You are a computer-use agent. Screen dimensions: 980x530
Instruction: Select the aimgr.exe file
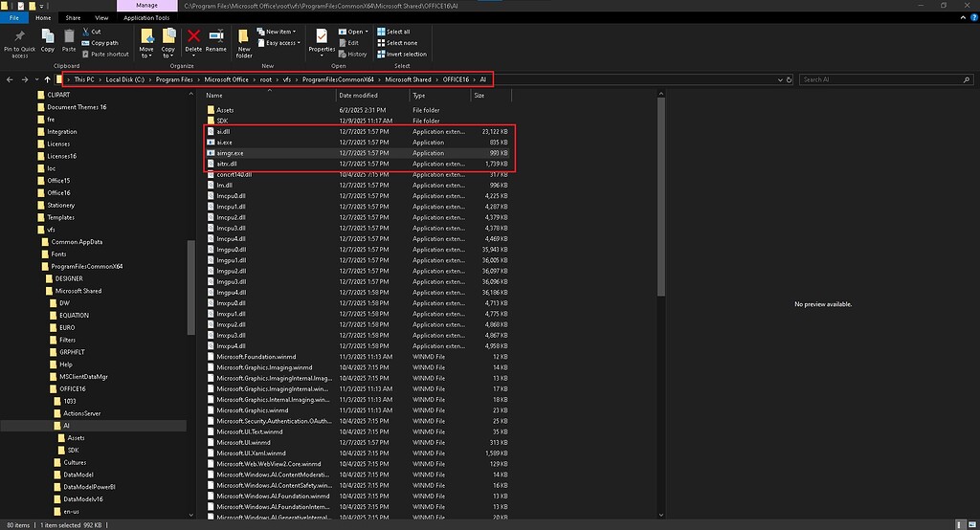(231, 153)
